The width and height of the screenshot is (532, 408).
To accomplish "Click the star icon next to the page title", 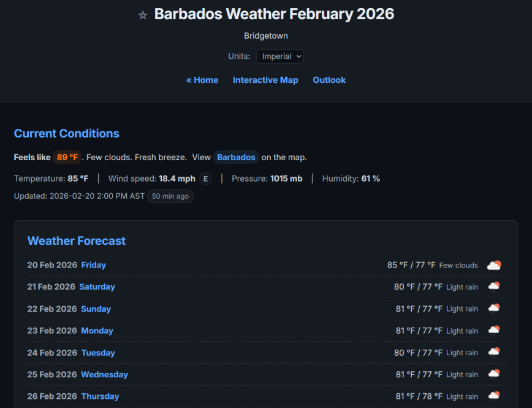I will pos(142,14).
